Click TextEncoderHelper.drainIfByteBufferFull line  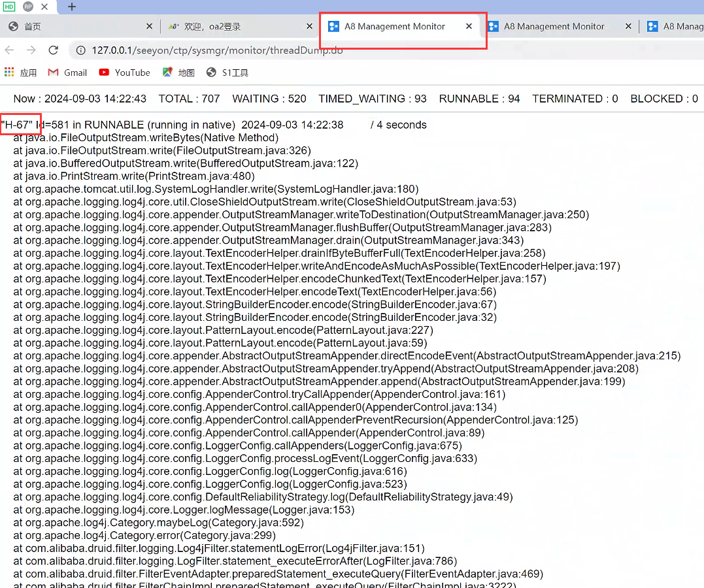pos(279,253)
